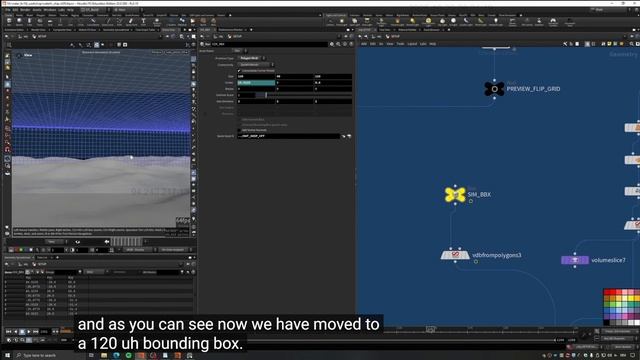Open the Lights and Cameras shelf tab

(336, 16)
